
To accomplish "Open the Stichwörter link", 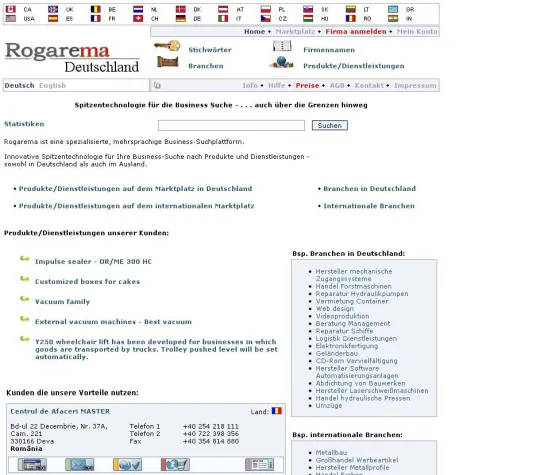I will click(210, 50).
